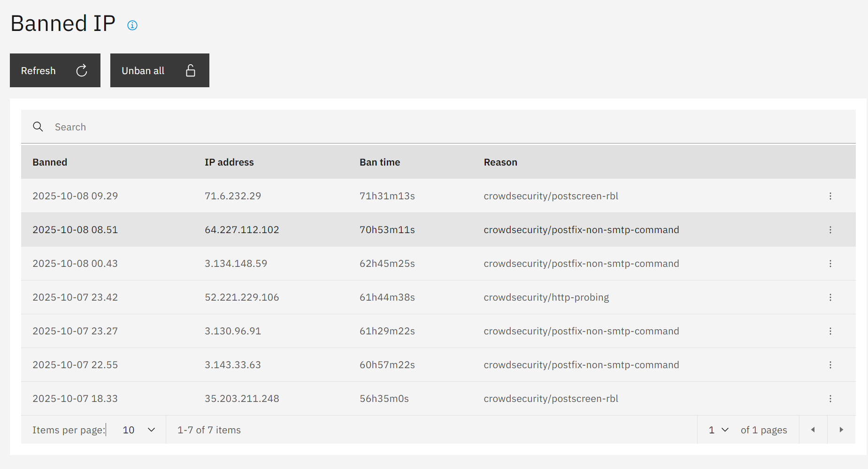The height and width of the screenshot is (469, 868).
Task: Expand the items per page dropdown
Action: click(138, 430)
